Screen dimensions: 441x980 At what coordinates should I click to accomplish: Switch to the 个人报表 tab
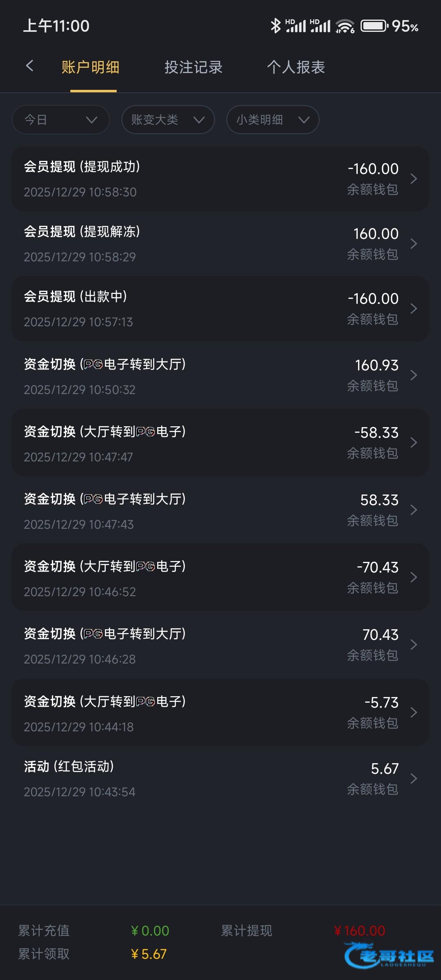tap(296, 67)
